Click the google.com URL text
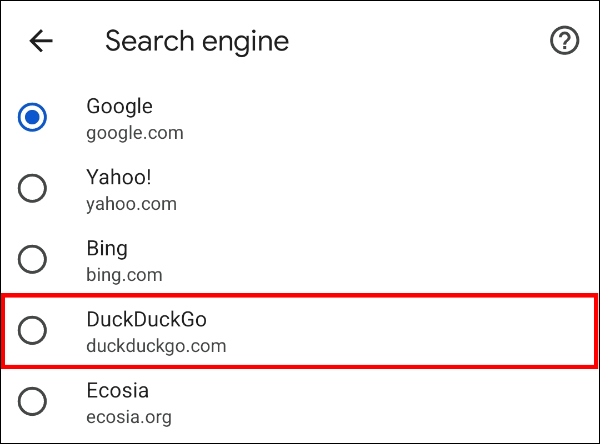The width and height of the screenshot is (600, 444). [x=135, y=134]
